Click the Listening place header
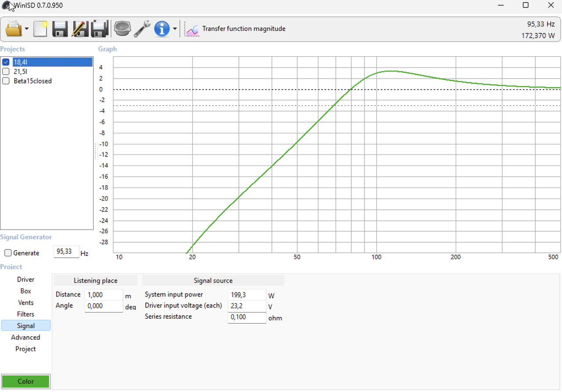Screen dimensions: 562x392 click(x=95, y=281)
